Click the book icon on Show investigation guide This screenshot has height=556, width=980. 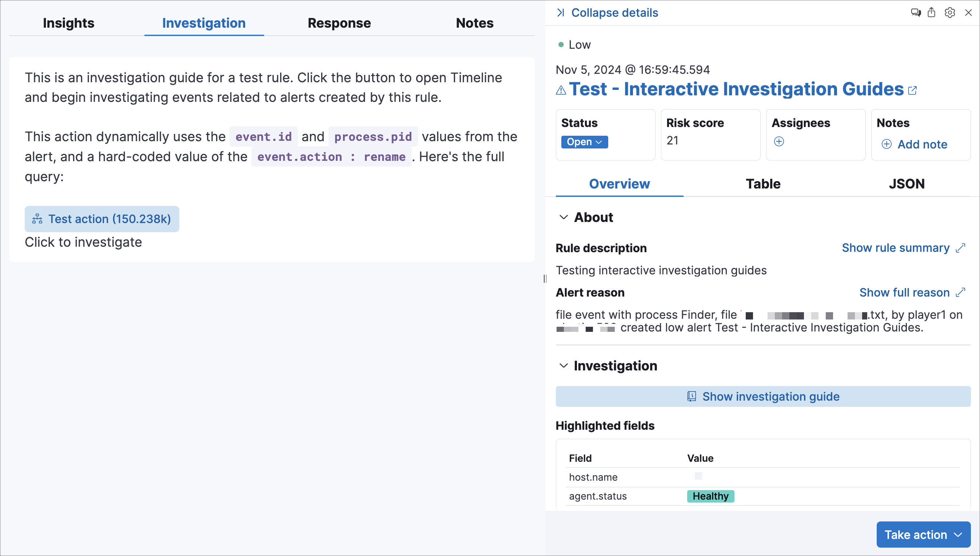(x=691, y=396)
